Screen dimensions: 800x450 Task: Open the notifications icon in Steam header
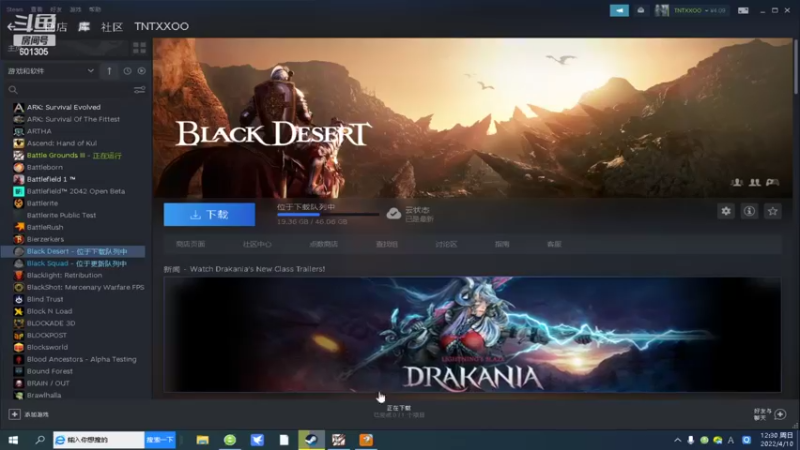[x=641, y=10]
